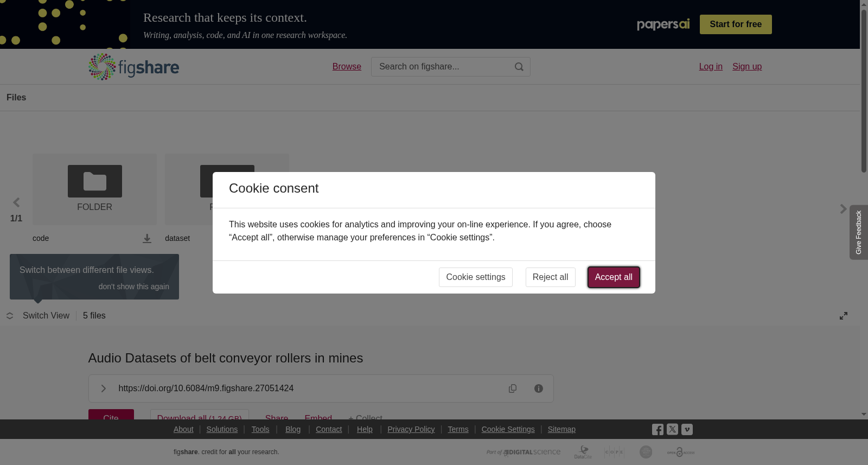
Task: Open figshare Vimeo icon
Action: (687, 429)
